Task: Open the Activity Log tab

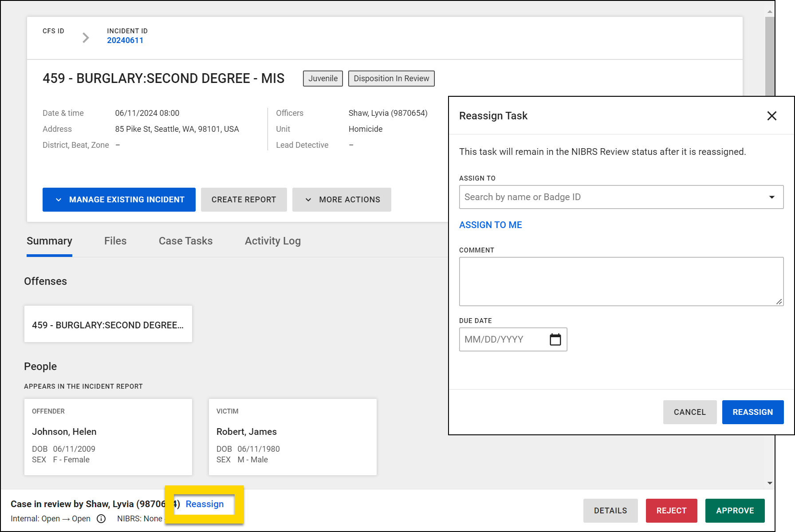Action: (x=272, y=241)
